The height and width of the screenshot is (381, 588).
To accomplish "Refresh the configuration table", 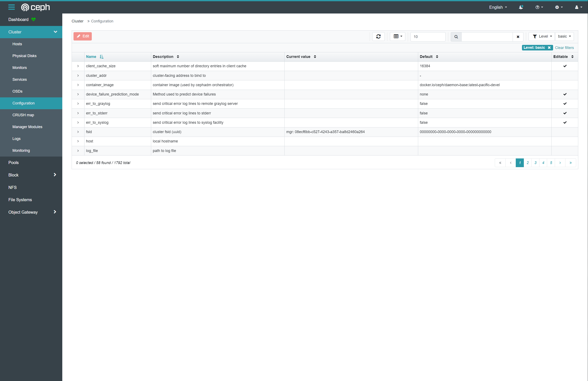I will [x=378, y=37].
